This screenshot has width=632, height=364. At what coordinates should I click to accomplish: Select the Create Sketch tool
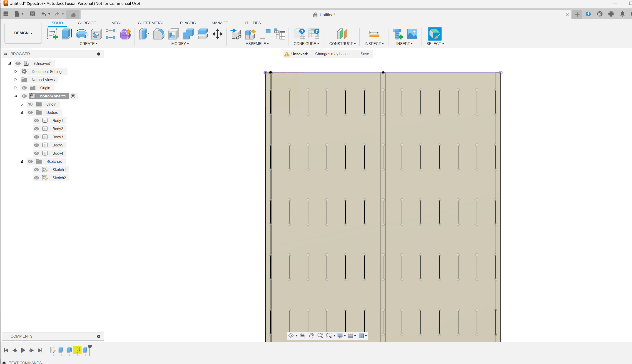52,34
